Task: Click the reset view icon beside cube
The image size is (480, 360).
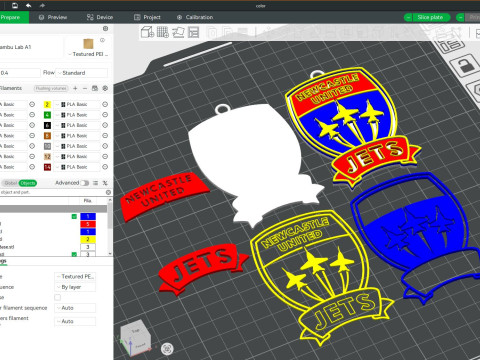Action: click(167, 349)
